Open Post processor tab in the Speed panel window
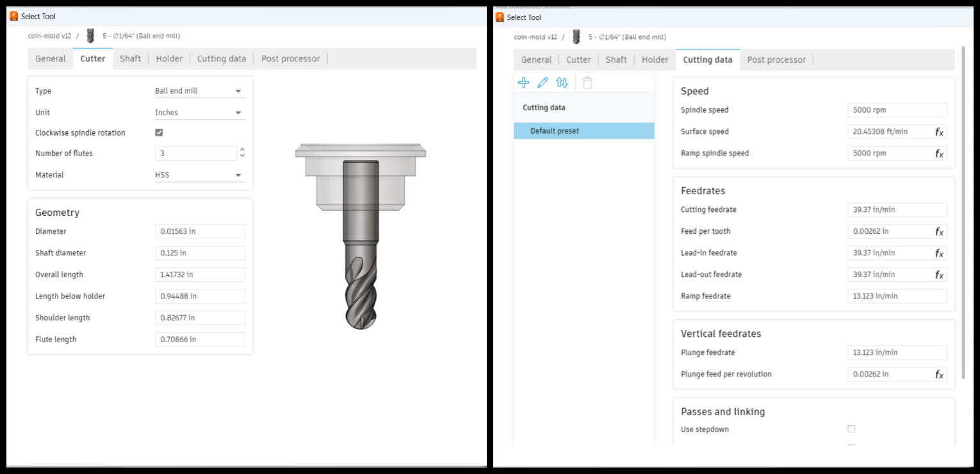The image size is (980, 474). point(776,60)
